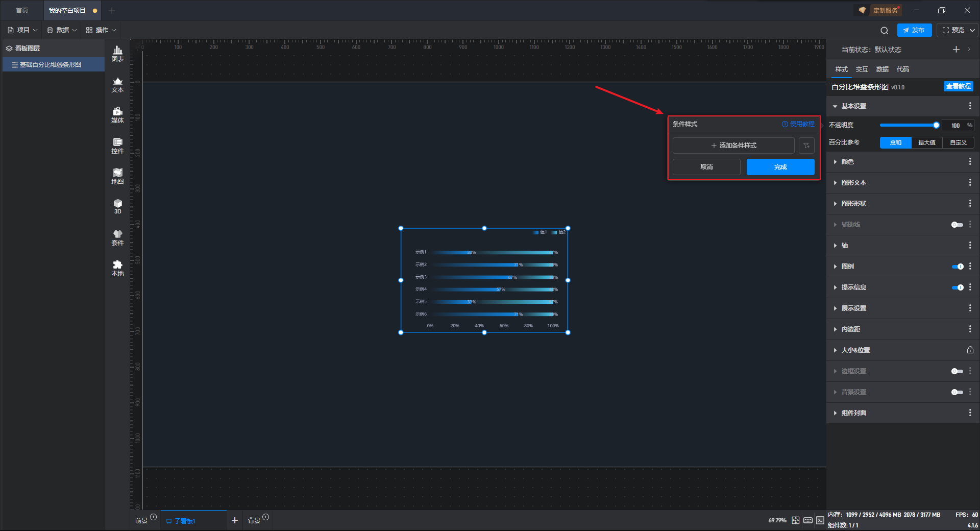The image size is (980, 531).
Task: Disable the 图例 legend toggle
Action: pos(958,267)
